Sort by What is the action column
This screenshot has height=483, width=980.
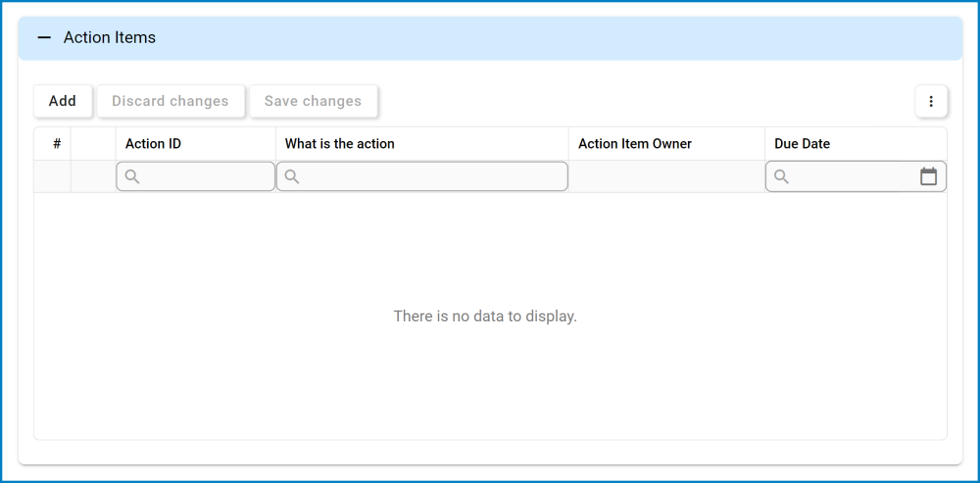(x=340, y=144)
